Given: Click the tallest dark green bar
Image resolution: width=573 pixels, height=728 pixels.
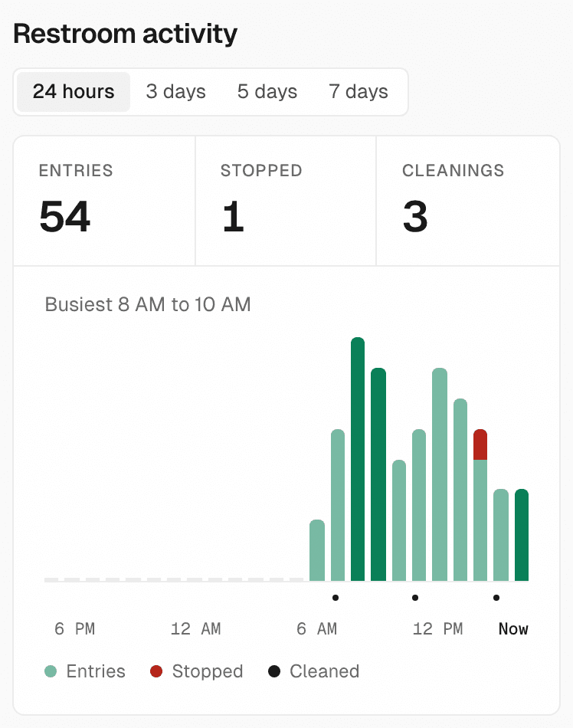Looking at the screenshot, I should coord(358,459).
